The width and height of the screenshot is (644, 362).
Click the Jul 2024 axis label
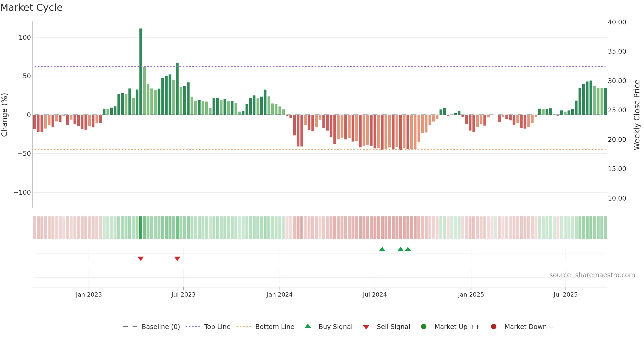[x=375, y=295]
